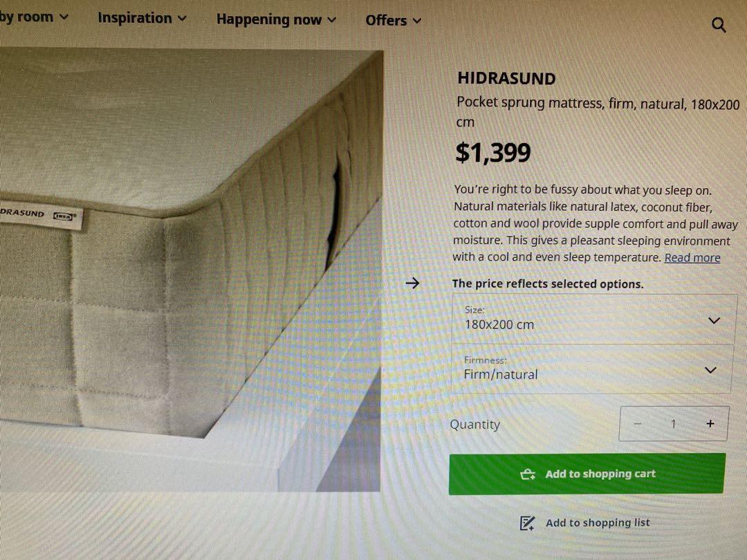Expand the 'by room' chevron
747x560 pixels.
(64, 17)
